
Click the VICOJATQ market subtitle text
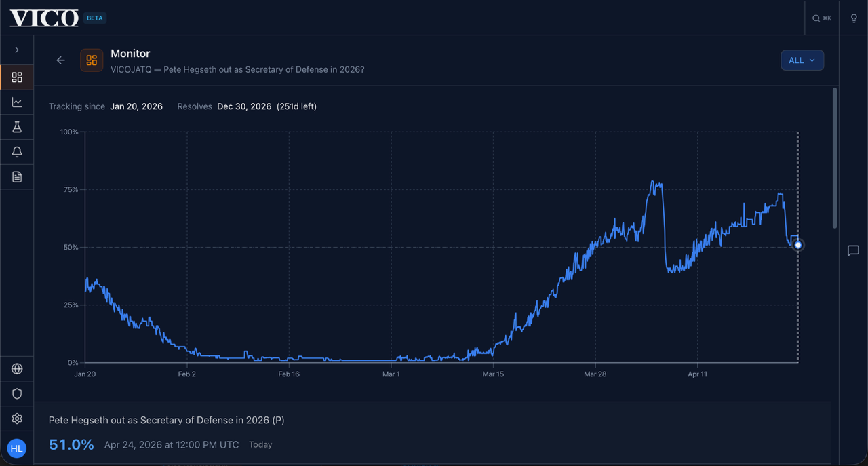[x=237, y=70]
